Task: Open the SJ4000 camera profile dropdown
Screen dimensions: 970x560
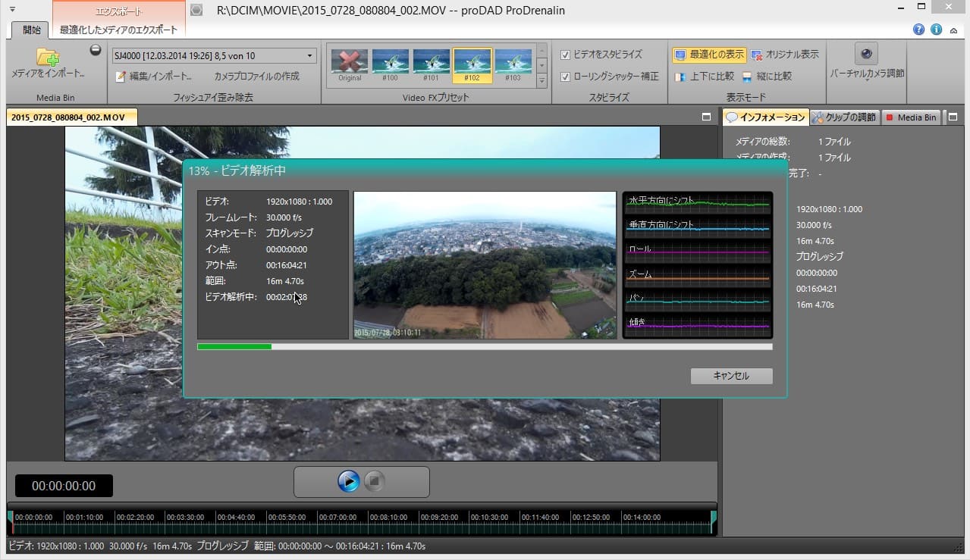Action: point(309,56)
